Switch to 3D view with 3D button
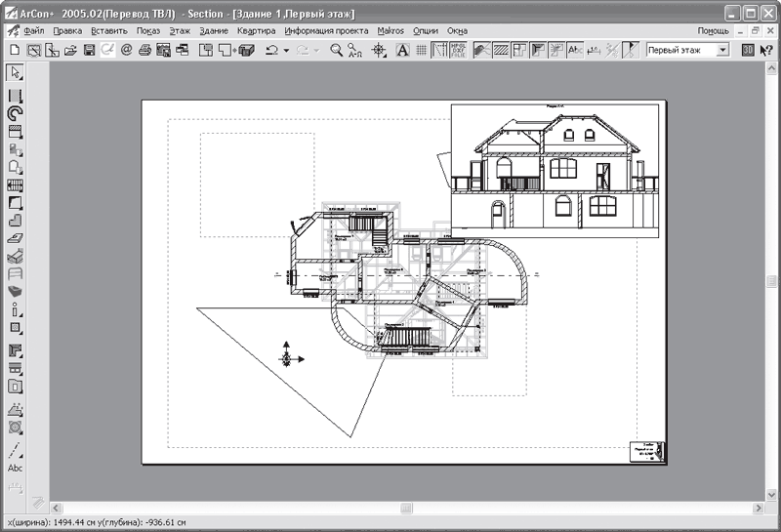The width and height of the screenshot is (781, 532). [x=748, y=50]
